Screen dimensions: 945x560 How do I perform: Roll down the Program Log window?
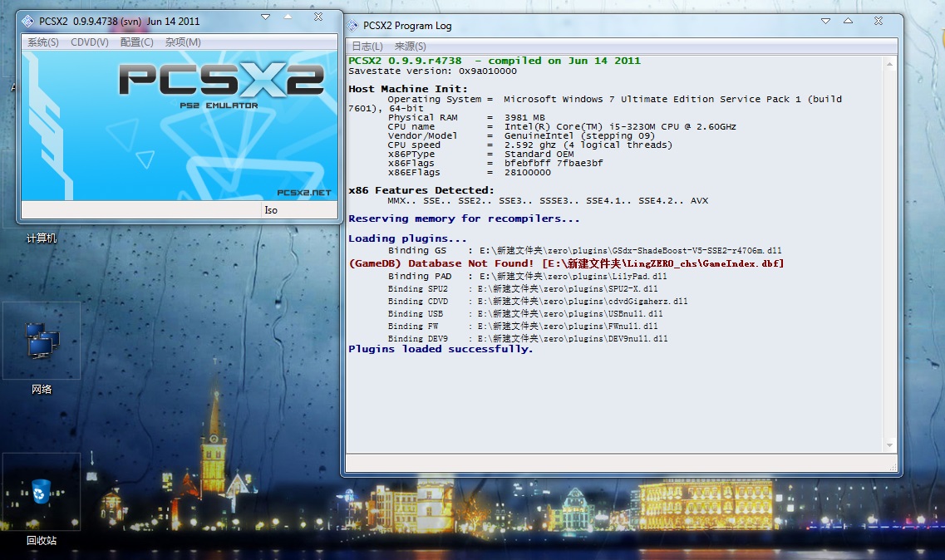[825, 21]
